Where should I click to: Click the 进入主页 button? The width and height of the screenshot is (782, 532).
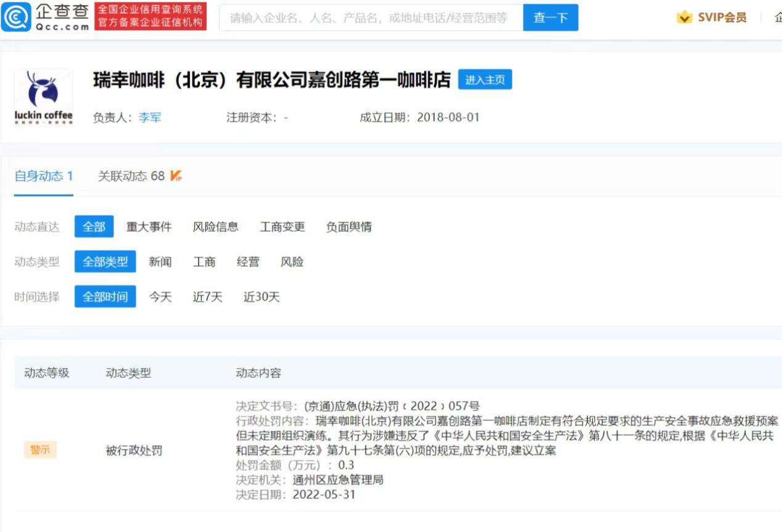tap(485, 80)
